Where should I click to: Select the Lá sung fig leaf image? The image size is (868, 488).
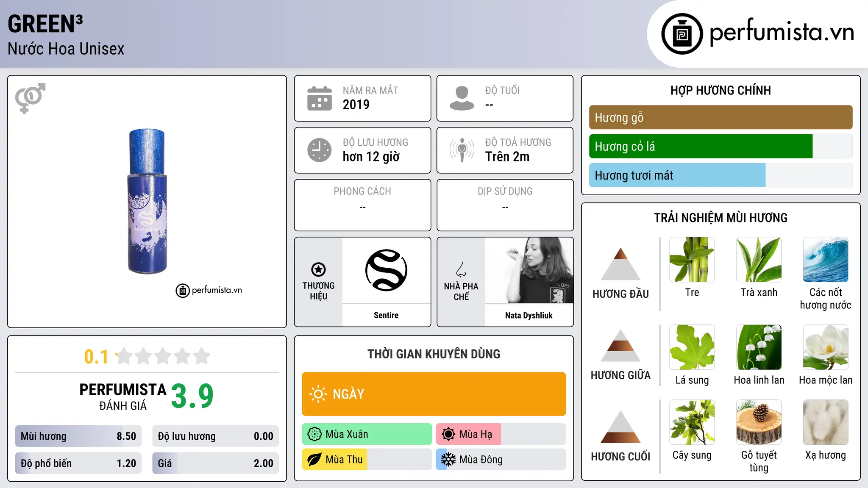tap(692, 347)
